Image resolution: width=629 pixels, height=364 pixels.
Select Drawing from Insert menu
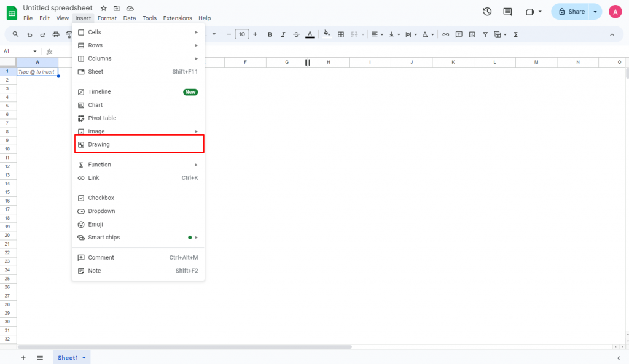point(138,144)
